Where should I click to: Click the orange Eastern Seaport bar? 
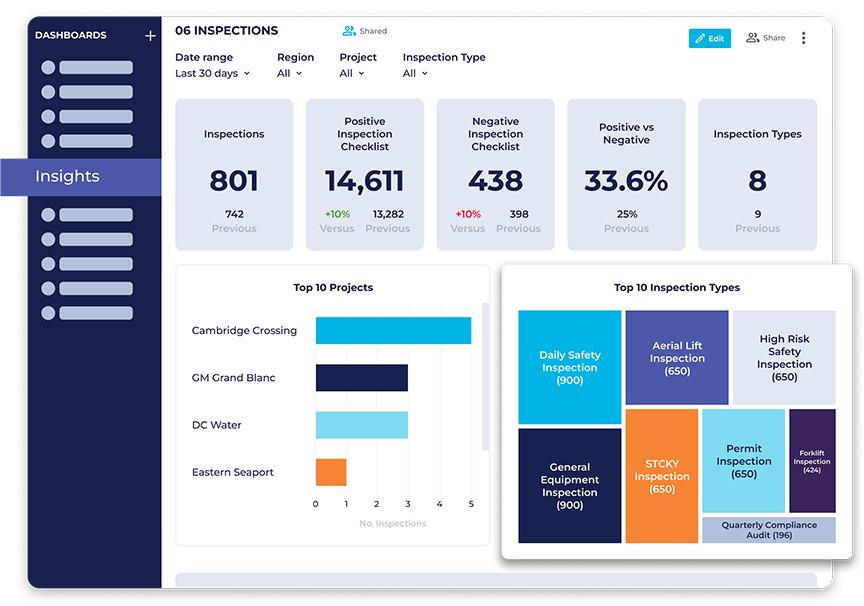tap(331, 472)
